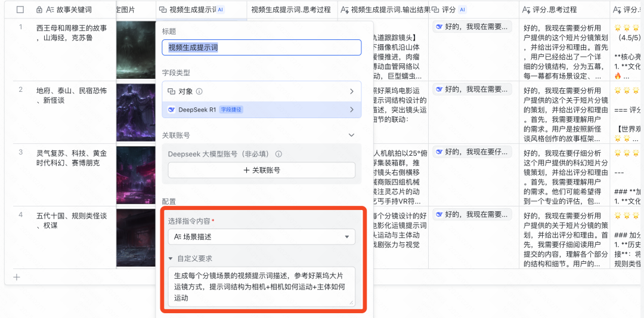Click info icon beside Deepseek 大模型账号
The height and width of the screenshot is (318, 644).
coord(278,154)
